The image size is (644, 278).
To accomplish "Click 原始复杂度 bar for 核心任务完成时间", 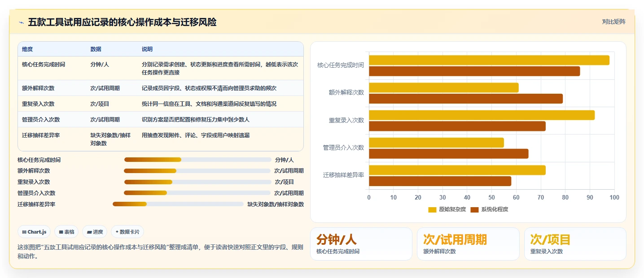I will pyautogui.click(x=489, y=60).
